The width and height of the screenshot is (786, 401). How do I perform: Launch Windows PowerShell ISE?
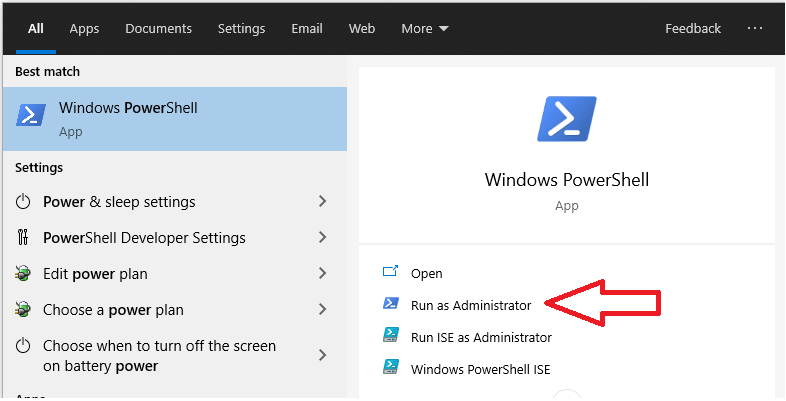481,369
